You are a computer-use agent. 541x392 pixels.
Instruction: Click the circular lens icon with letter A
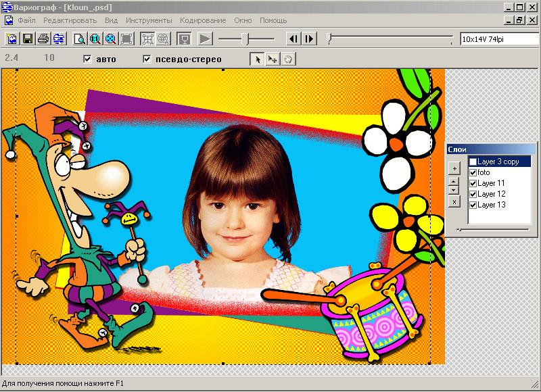pyautogui.click(x=163, y=39)
